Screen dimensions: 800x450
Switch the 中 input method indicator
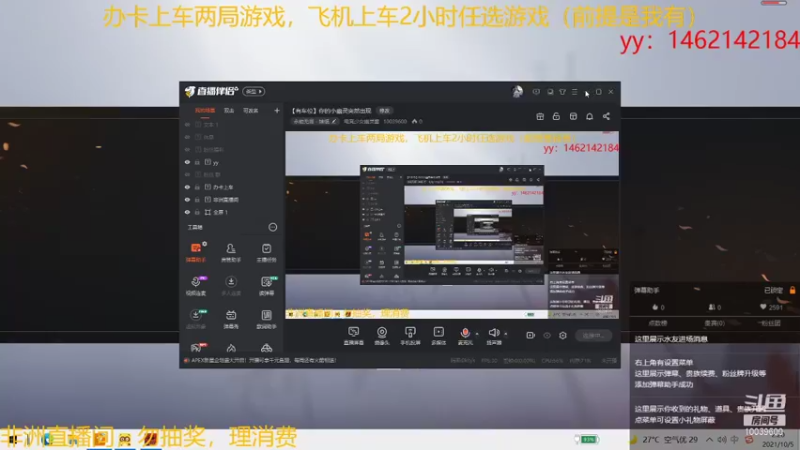tap(735, 439)
